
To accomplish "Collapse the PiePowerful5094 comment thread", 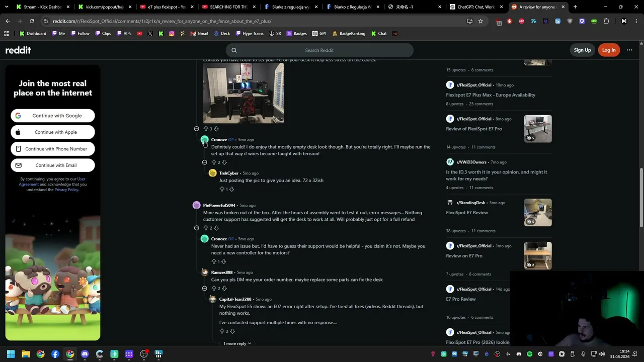I will [197, 228].
